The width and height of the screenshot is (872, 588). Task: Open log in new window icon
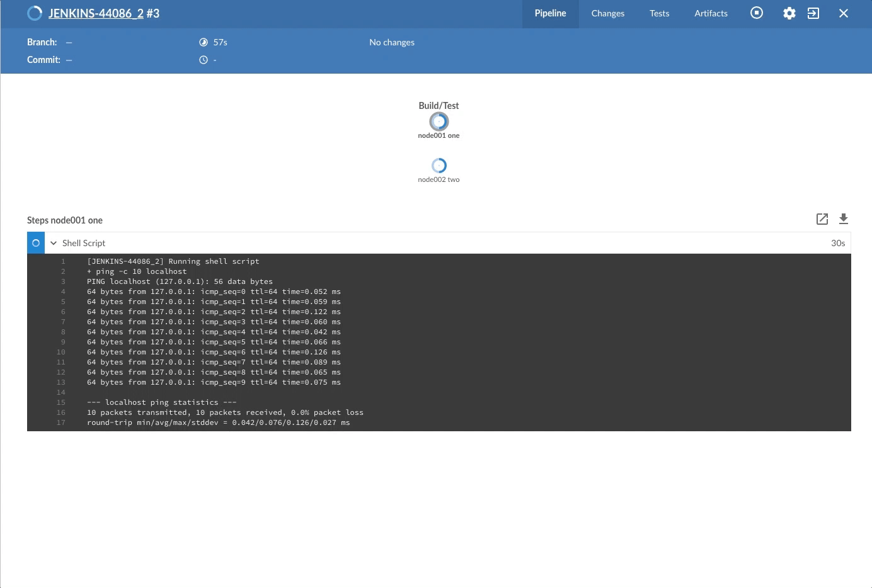point(822,219)
